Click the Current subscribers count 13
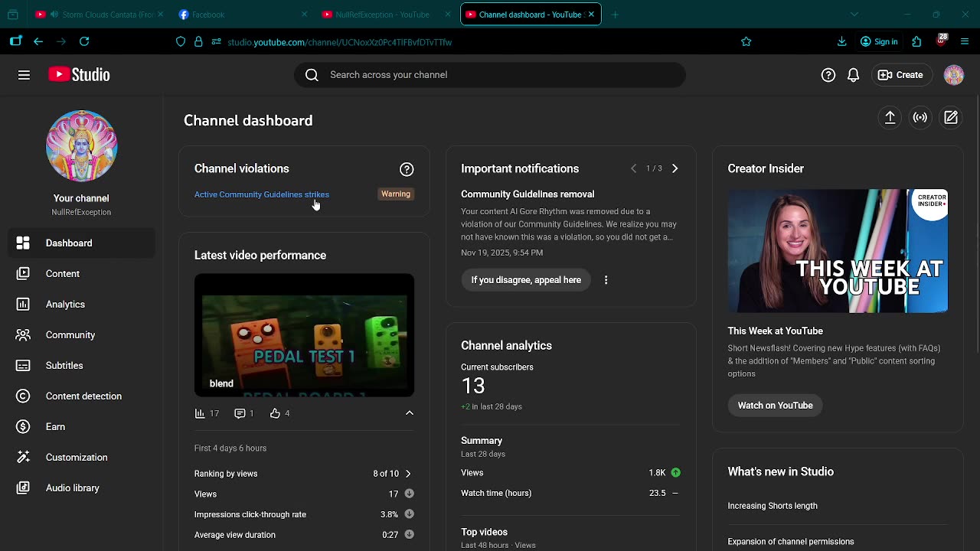 pos(473,386)
